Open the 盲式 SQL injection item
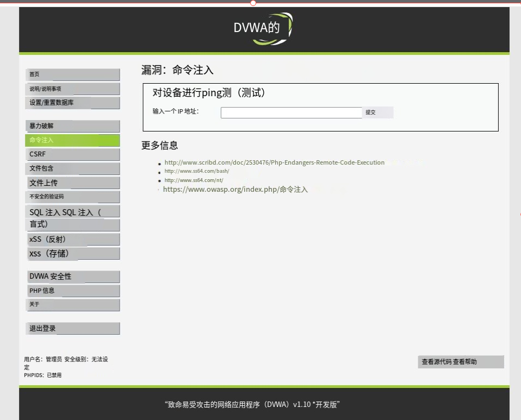The height and width of the screenshot is (420, 521). (x=72, y=225)
